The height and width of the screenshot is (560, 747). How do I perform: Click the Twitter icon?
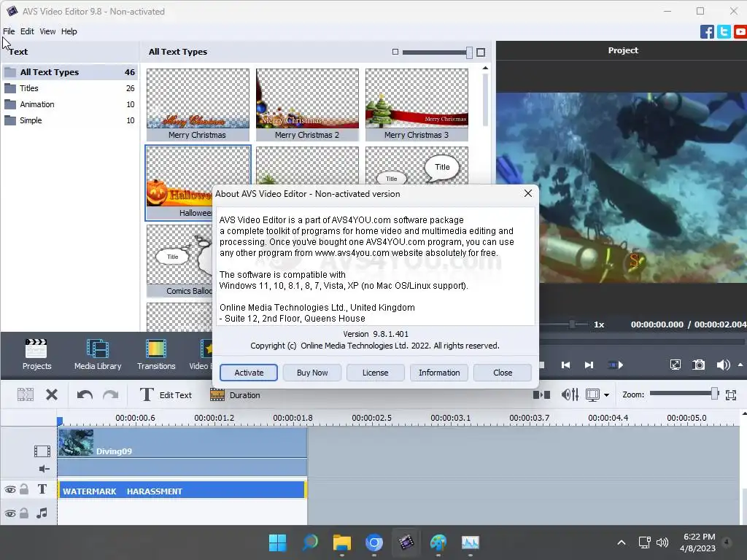tap(724, 32)
